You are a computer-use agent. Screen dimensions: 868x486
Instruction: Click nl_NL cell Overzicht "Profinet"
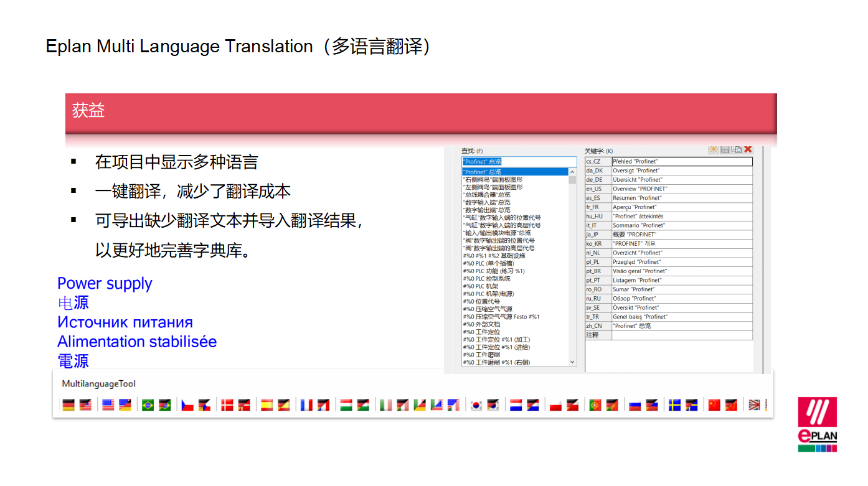point(682,253)
